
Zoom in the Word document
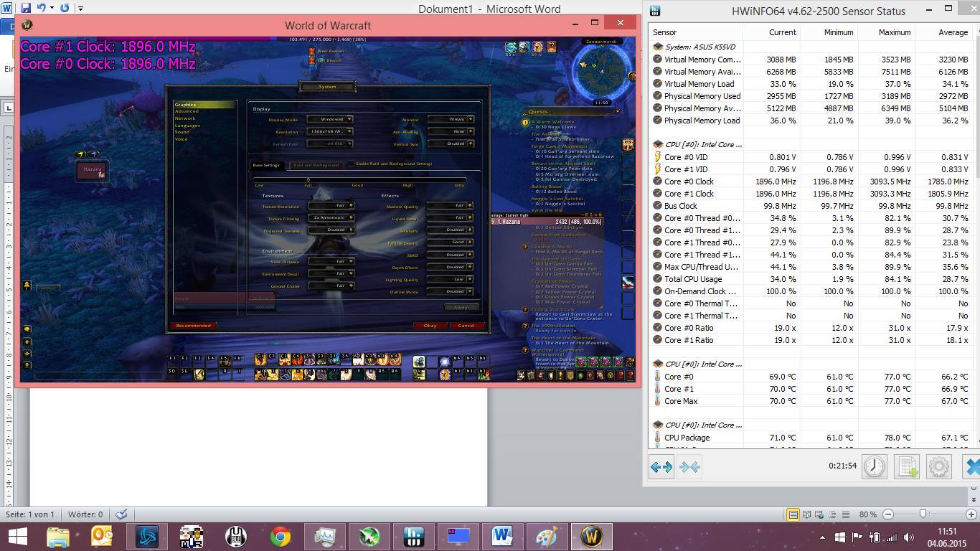pyautogui.click(x=971, y=514)
